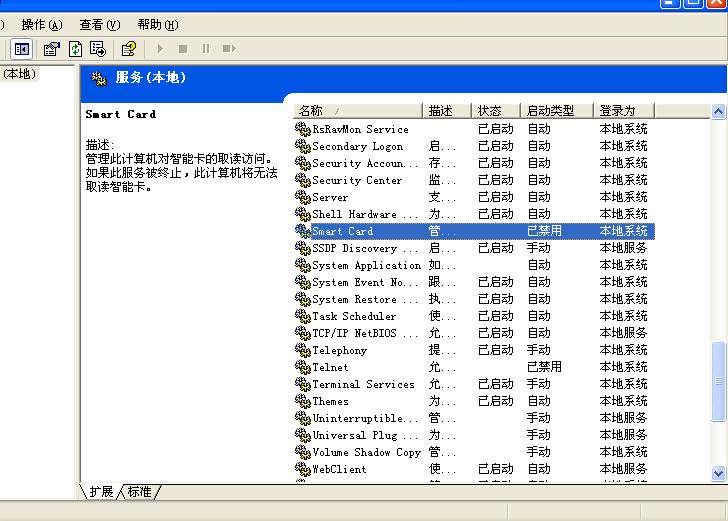
Task: Sort by the 状态 column header
Action: [495, 111]
